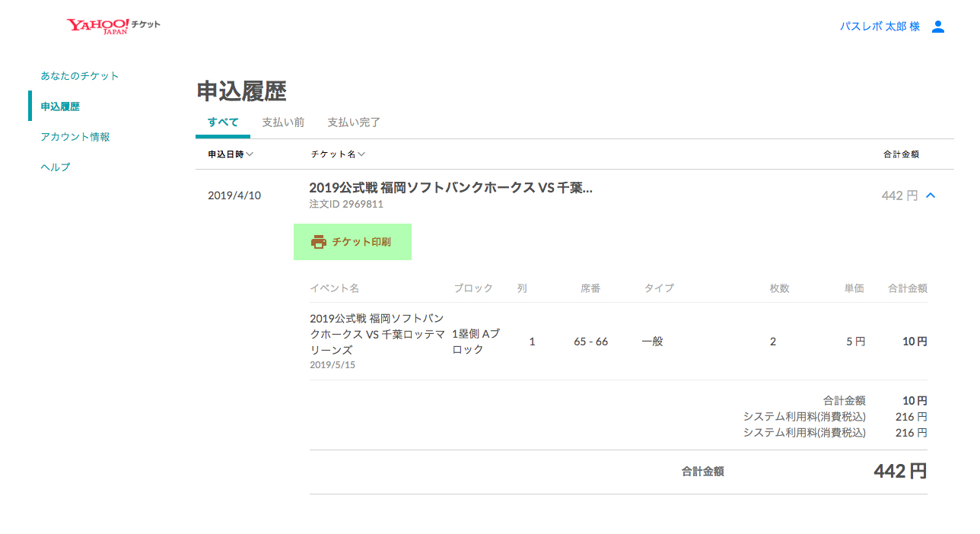Image resolution: width=980 pixels, height=534 pixels.
Task: Click the パスレボ 太郎 様 user name link
Action: click(x=880, y=27)
